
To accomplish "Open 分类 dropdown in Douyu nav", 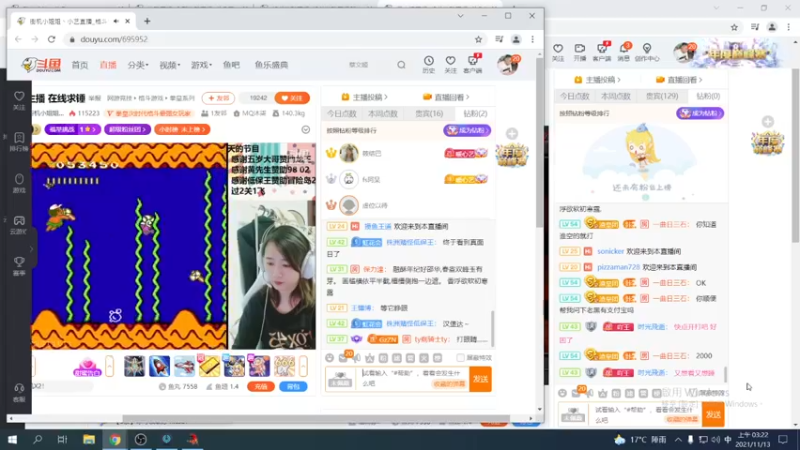I will click(138, 65).
